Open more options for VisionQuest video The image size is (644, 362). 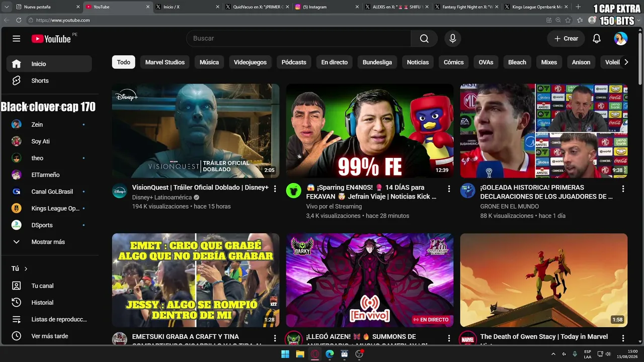(275, 189)
